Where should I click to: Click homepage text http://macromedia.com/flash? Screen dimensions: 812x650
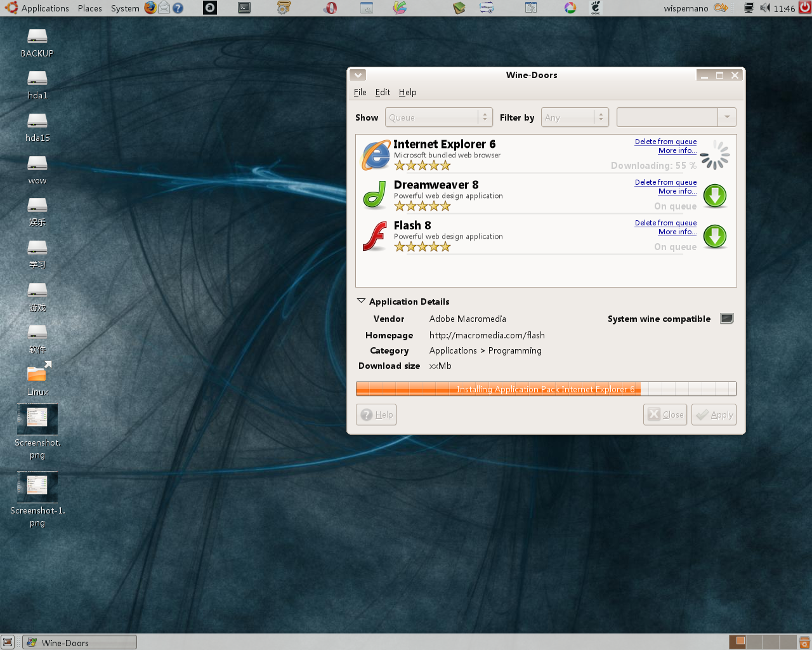(487, 335)
